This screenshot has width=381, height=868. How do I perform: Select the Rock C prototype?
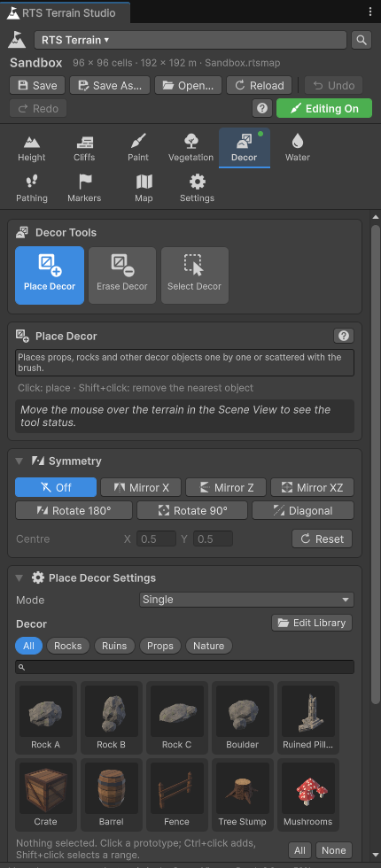[x=176, y=717]
